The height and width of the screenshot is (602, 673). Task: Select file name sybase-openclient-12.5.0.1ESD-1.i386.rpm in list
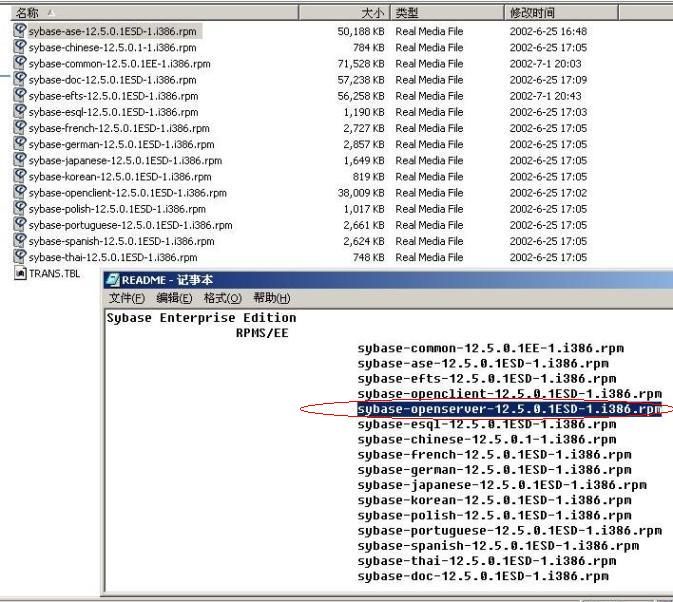(127, 193)
